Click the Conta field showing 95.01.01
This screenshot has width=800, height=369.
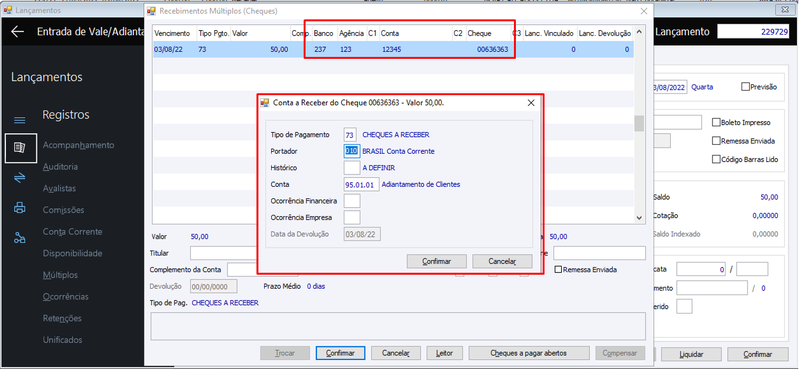361,185
